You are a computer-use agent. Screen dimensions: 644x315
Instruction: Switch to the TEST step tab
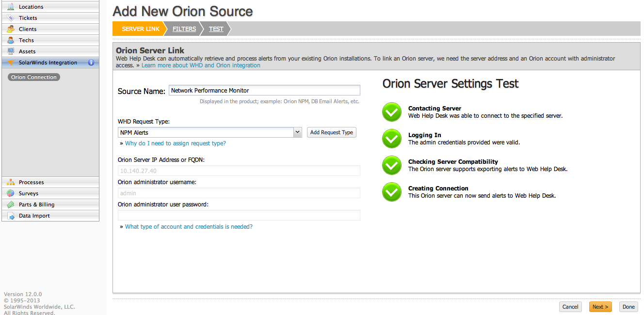[x=216, y=29]
